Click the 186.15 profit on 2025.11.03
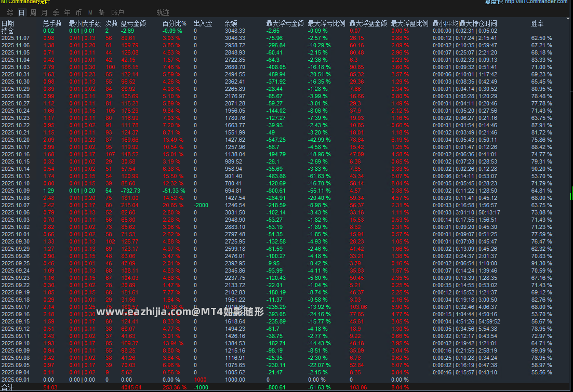 tap(130, 67)
